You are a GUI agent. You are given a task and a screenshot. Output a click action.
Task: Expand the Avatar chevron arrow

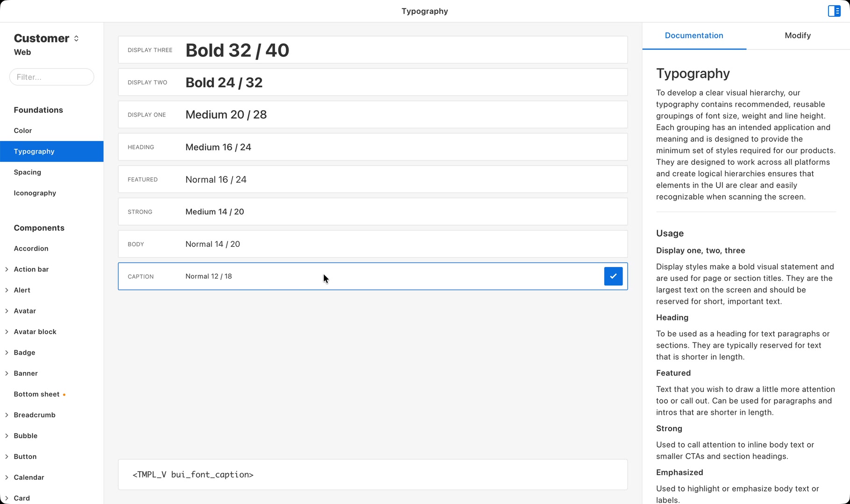click(7, 311)
